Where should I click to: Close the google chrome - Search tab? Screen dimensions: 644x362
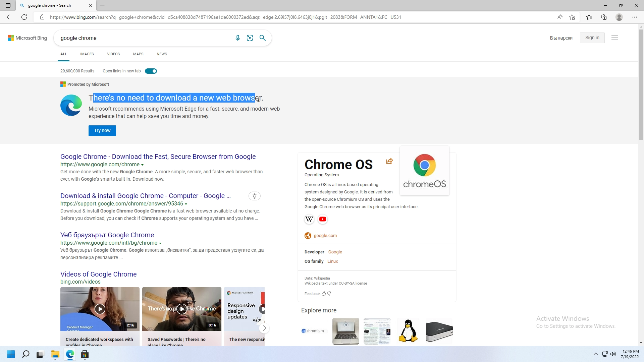coord(91,5)
